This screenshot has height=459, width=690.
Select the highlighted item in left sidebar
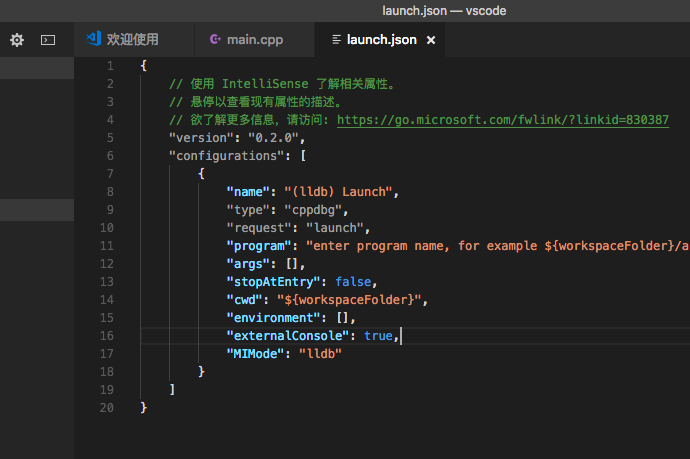point(37,210)
